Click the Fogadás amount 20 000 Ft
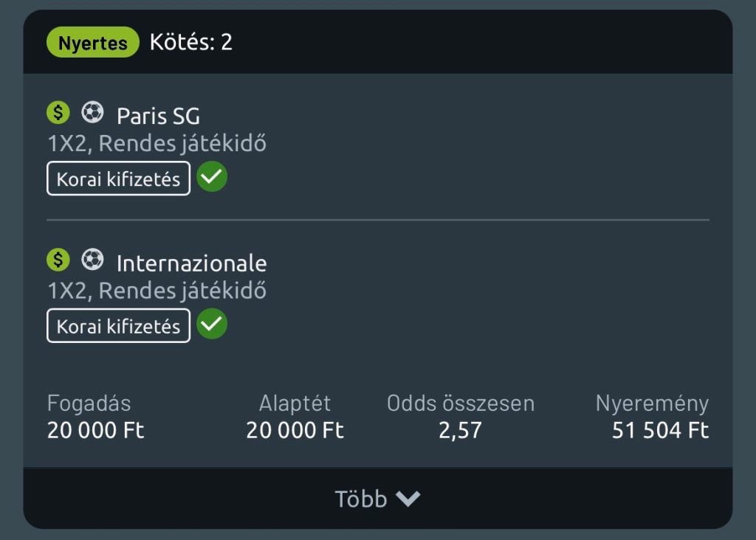 pyautogui.click(x=96, y=431)
